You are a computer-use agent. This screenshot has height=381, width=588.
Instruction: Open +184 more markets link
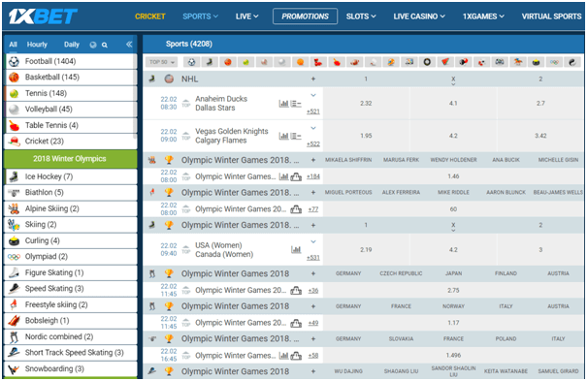tap(313, 176)
